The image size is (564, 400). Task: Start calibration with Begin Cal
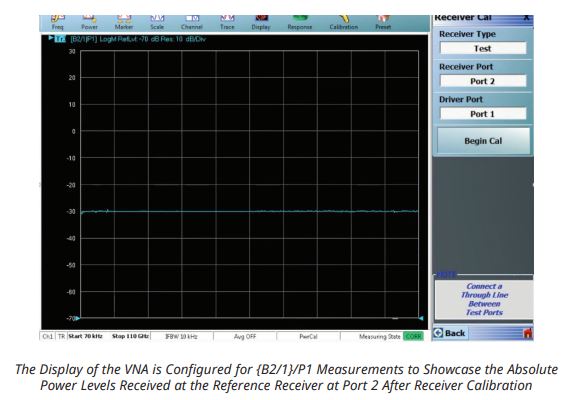tap(483, 141)
